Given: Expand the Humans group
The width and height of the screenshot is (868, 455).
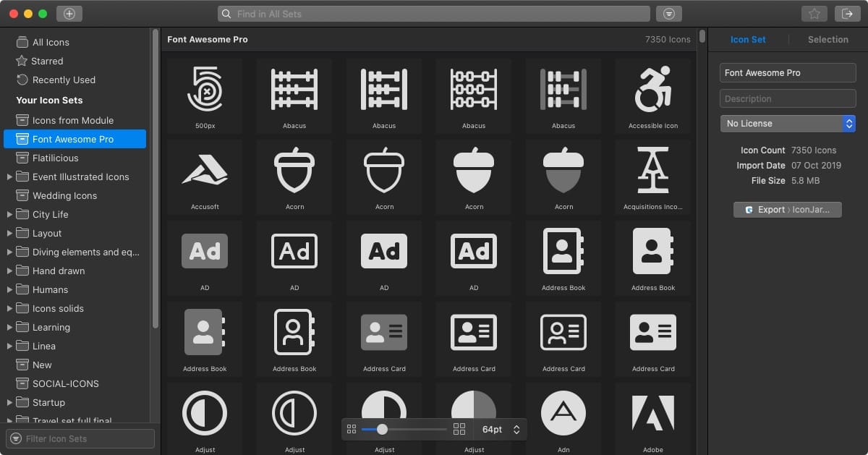Looking at the screenshot, I should 9,289.
